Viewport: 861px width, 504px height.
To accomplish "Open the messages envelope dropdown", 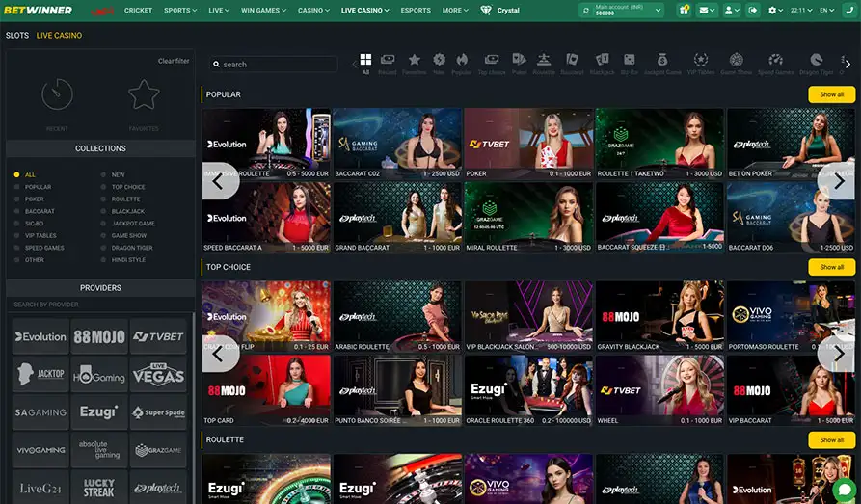I will coord(707,10).
